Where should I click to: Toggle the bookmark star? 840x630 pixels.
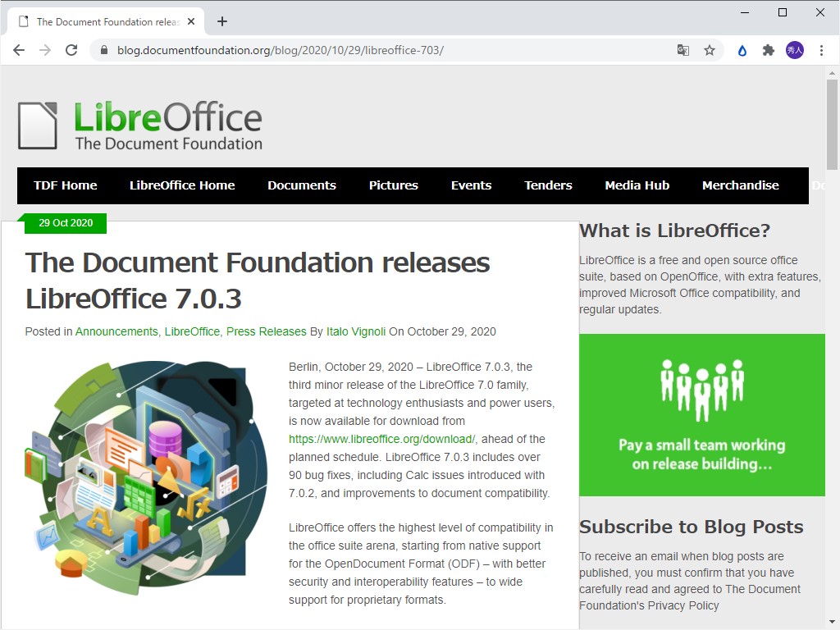pyautogui.click(x=710, y=50)
